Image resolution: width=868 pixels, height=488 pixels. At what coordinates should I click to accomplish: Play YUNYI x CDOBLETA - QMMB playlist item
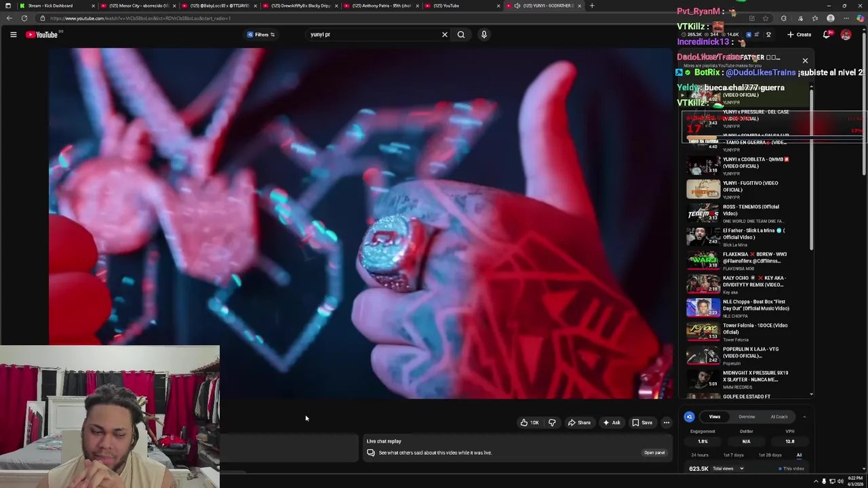tap(746, 166)
